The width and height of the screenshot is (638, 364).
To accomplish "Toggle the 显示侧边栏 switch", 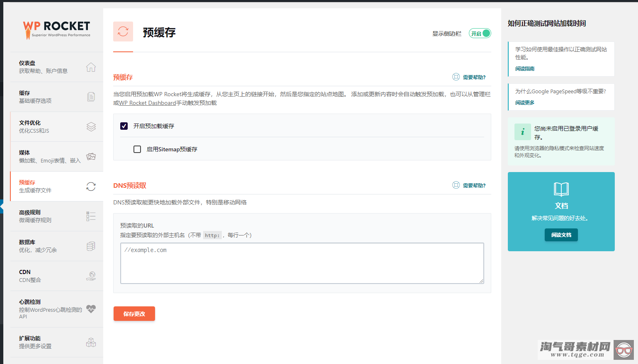I will (x=480, y=34).
